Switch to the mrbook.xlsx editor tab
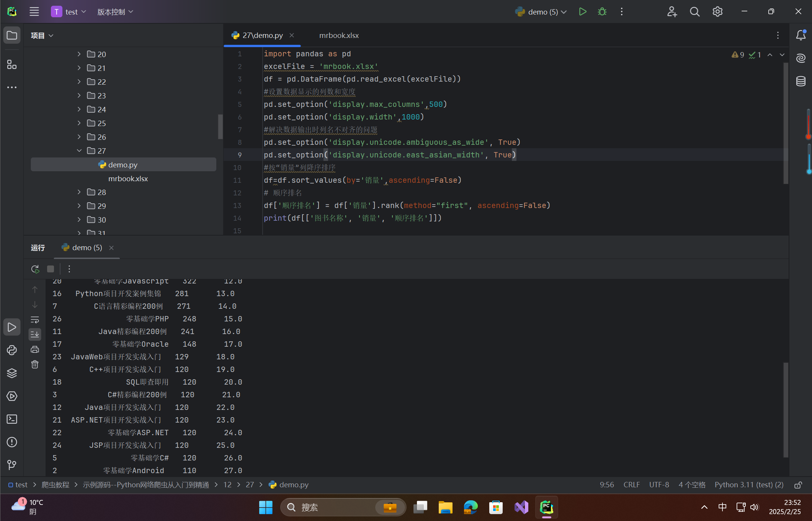The height and width of the screenshot is (521, 812). pos(339,35)
